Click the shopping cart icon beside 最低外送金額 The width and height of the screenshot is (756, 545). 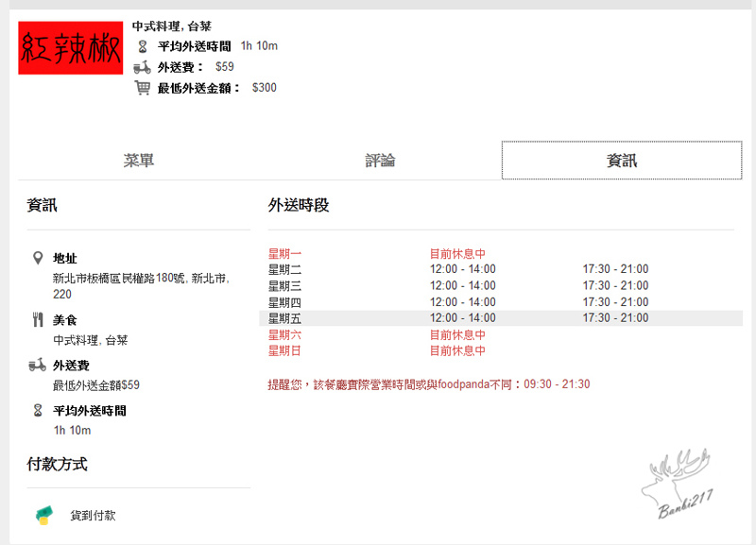pyautogui.click(x=142, y=88)
